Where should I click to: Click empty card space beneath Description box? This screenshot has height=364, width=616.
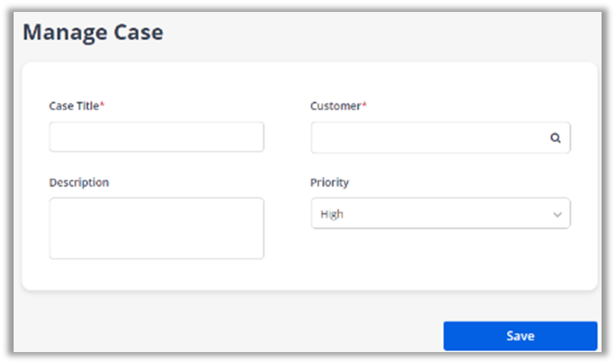pos(157,274)
